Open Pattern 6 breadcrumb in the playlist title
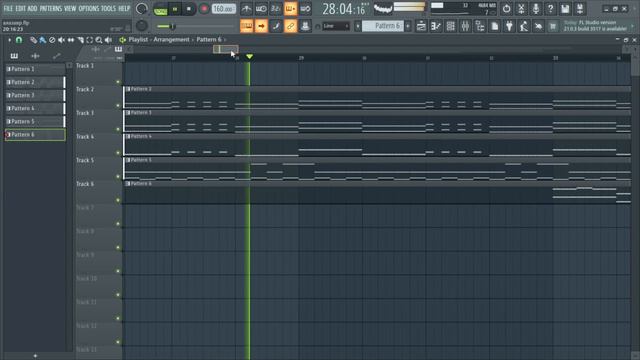 pos(209,40)
